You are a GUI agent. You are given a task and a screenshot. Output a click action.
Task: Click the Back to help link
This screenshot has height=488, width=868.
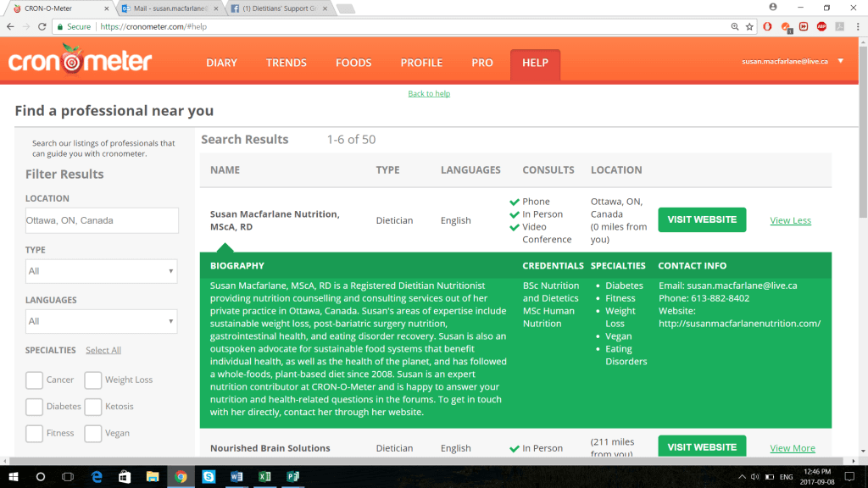[429, 93]
